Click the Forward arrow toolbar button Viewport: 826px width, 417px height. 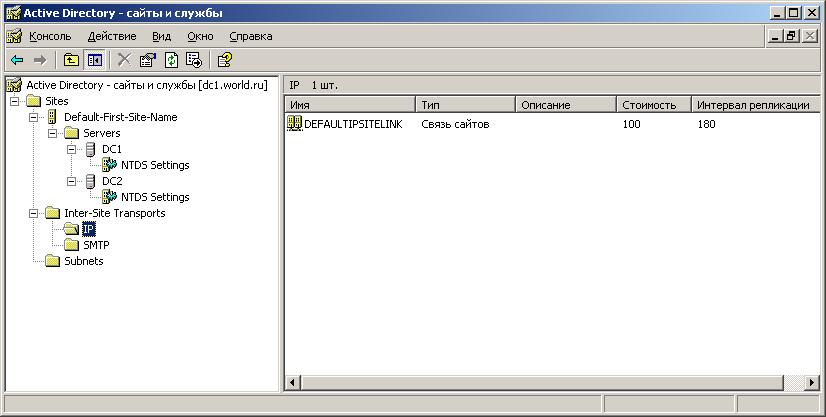coord(40,60)
